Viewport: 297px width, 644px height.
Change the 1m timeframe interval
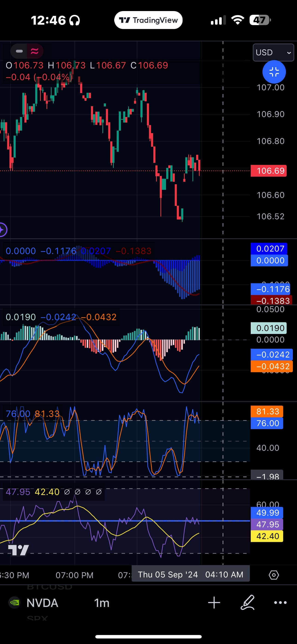click(x=102, y=603)
